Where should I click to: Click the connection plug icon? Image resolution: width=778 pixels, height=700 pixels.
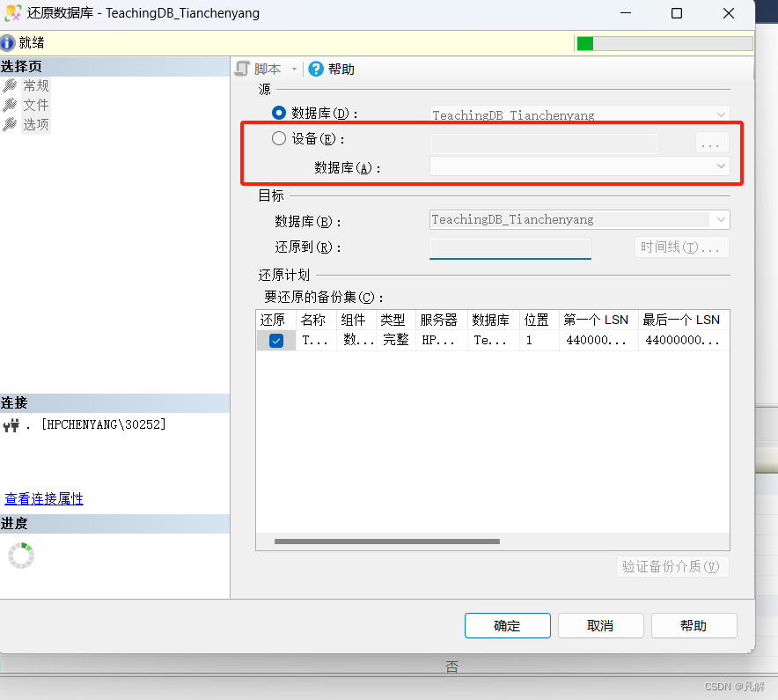11,425
